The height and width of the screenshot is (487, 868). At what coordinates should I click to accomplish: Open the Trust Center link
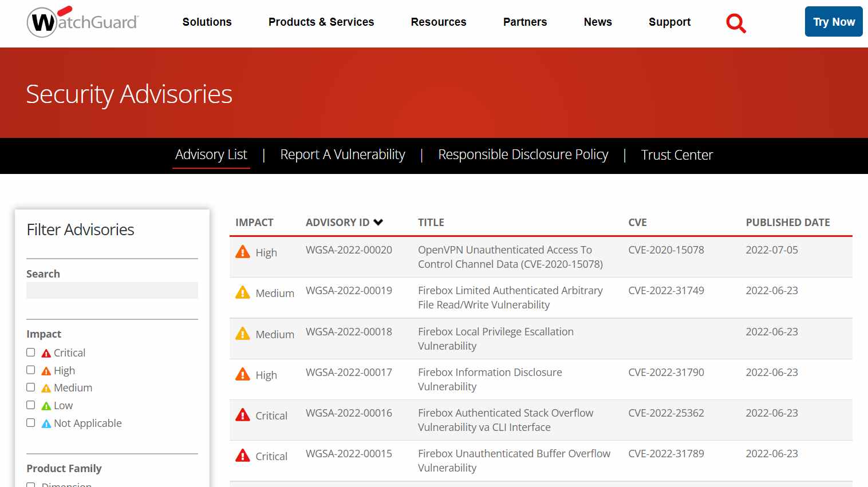[677, 155]
